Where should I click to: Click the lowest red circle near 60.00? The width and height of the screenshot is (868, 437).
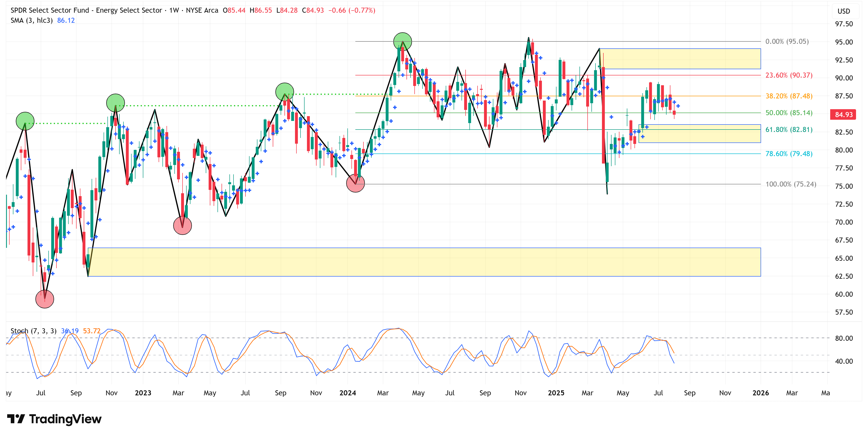click(45, 299)
